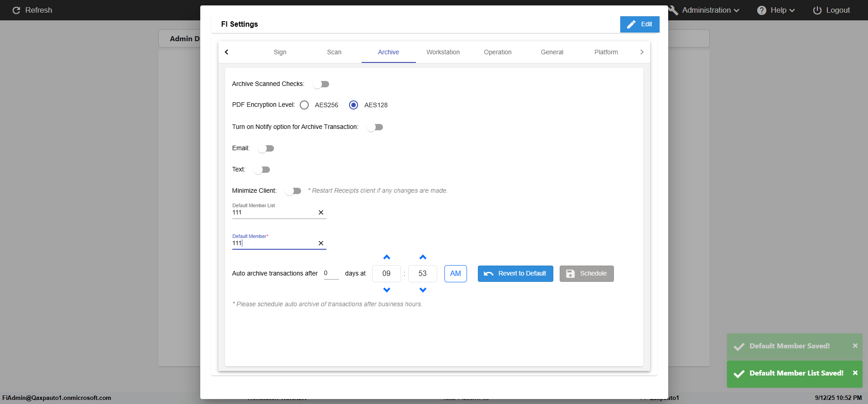Image resolution: width=868 pixels, height=404 pixels.
Task: Clear the Default Member field
Action: (321, 243)
